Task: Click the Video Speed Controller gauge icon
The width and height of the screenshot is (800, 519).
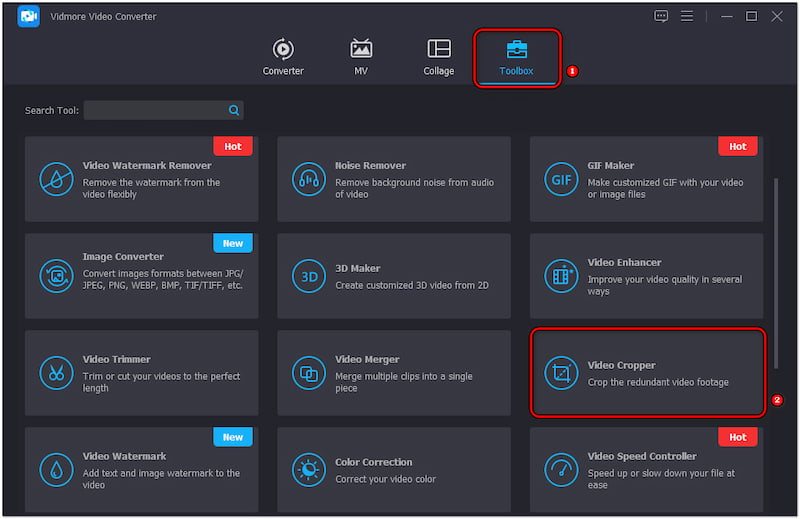Action: pos(561,469)
